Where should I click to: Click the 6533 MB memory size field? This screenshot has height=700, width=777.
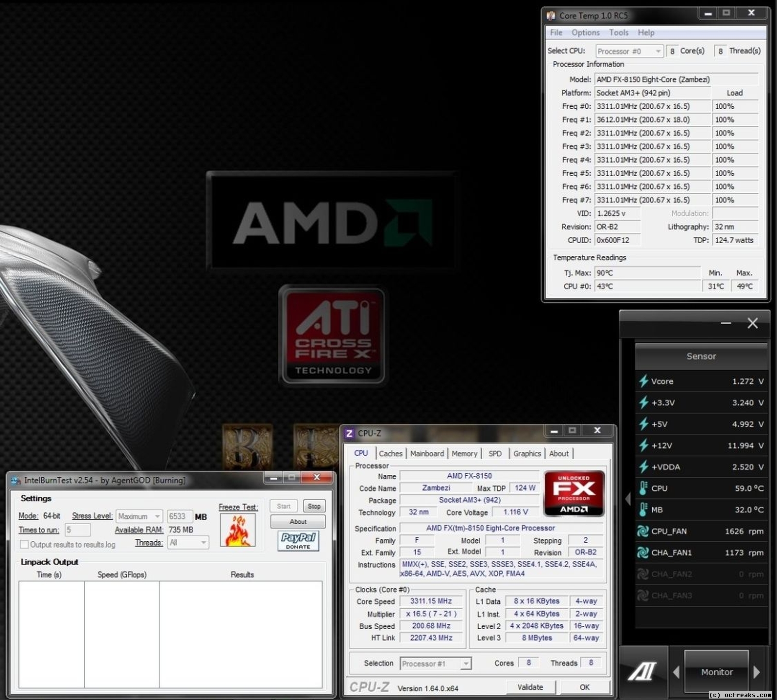pyautogui.click(x=180, y=516)
